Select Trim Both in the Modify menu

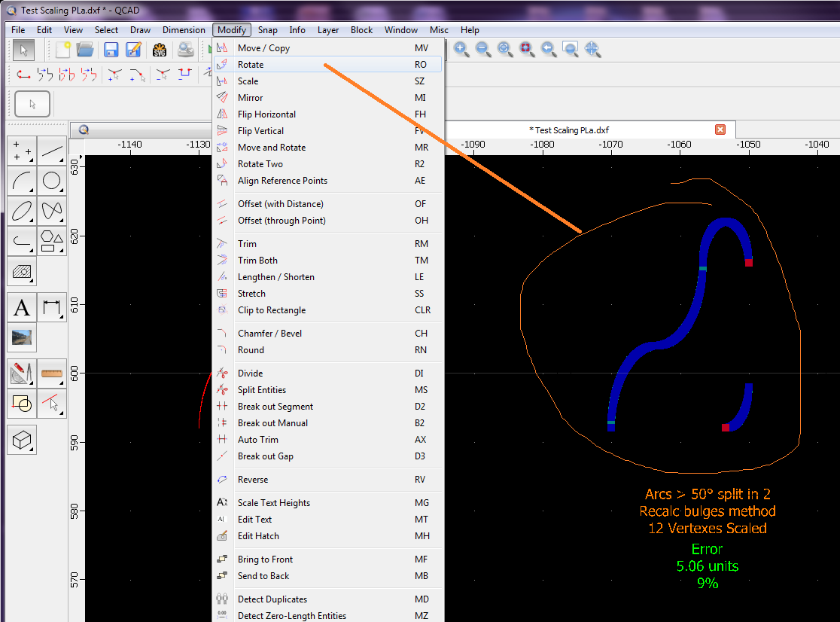point(257,261)
